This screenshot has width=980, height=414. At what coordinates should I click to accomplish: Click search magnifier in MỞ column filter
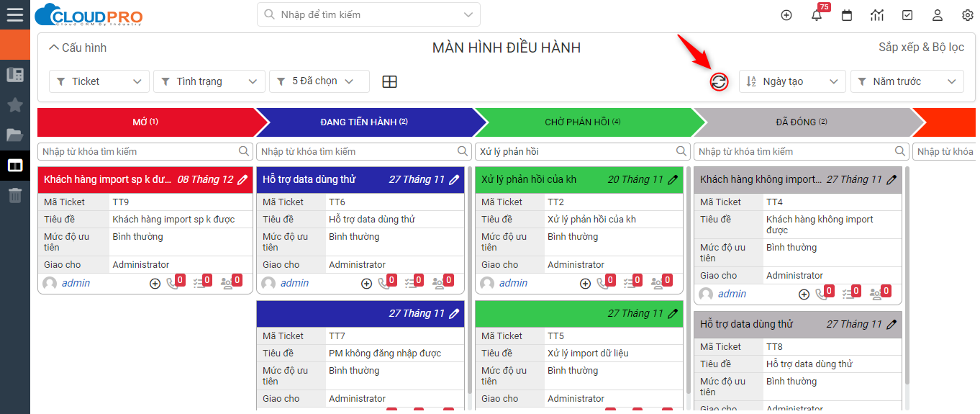pos(245,151)
